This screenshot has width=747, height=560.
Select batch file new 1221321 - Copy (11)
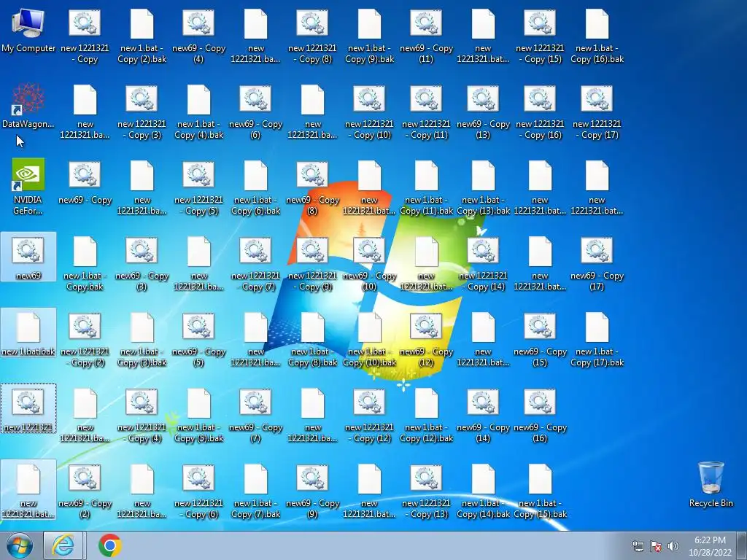(426, 112)
